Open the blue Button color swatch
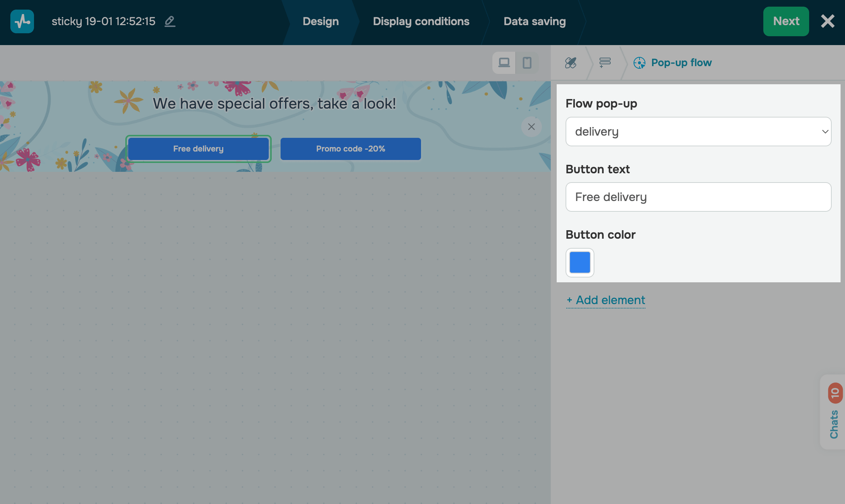The image size is (845, 504). click(x=580, y=262)
